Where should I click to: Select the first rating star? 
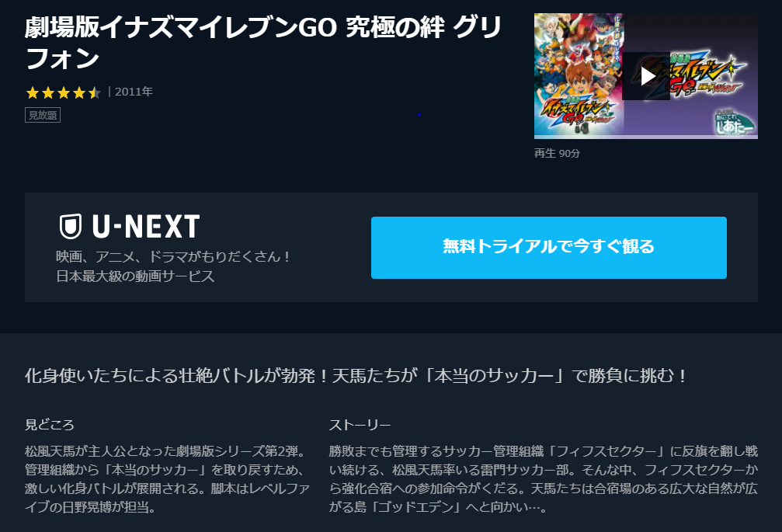33,92
